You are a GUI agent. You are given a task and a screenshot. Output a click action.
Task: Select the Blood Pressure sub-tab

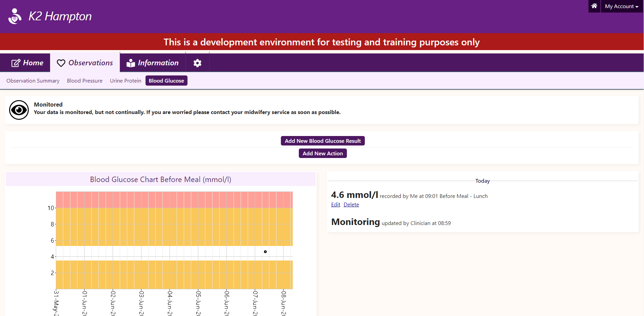pos(85,81)
